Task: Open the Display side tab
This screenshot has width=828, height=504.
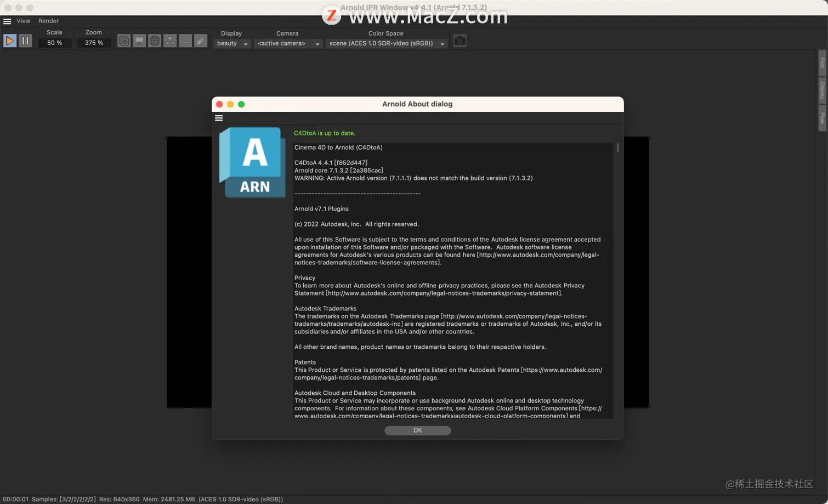Action: pyautogui.click(x=822, y=90)
